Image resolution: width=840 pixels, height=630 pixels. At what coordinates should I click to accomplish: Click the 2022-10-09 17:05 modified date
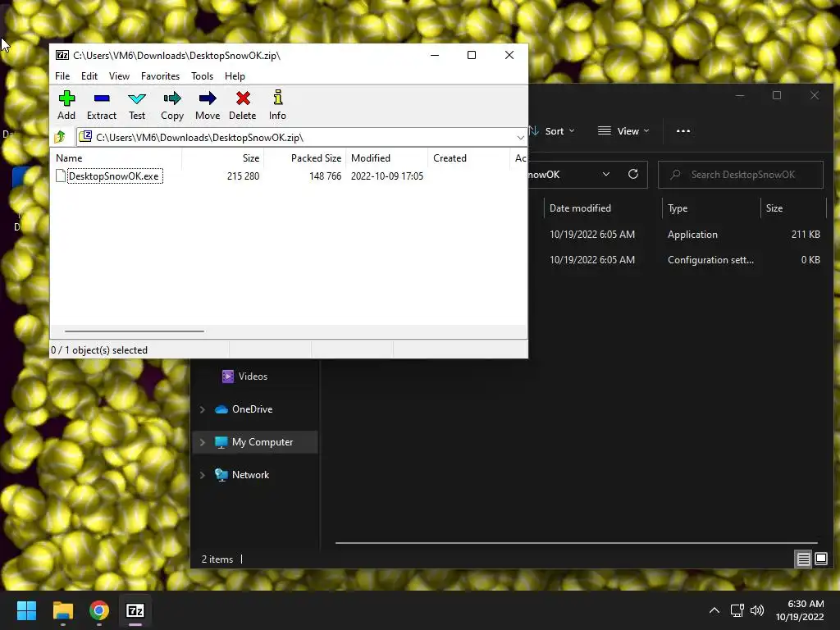pos(387,176)
